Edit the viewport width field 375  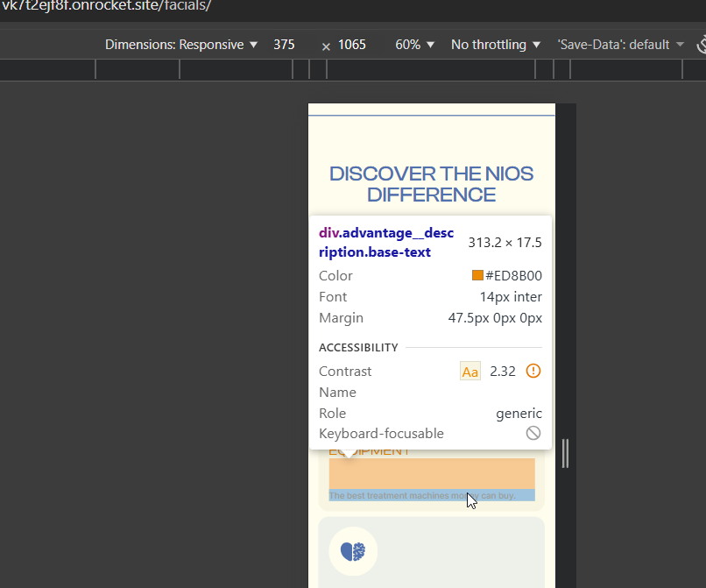click(284, 45)
